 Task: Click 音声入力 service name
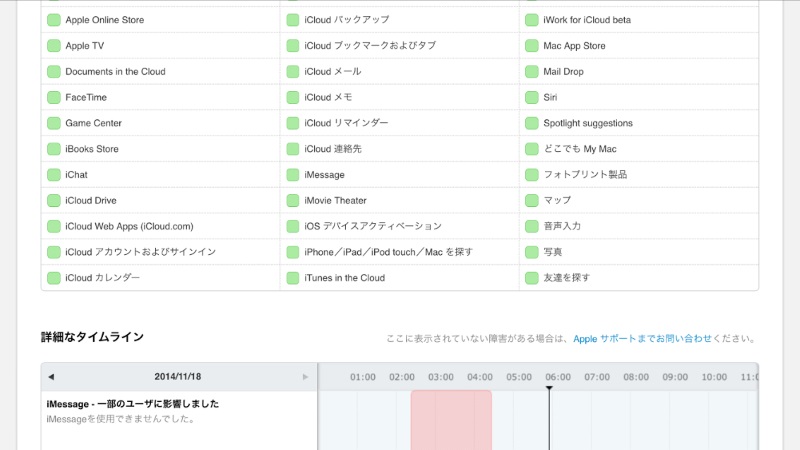pos(562,226)
